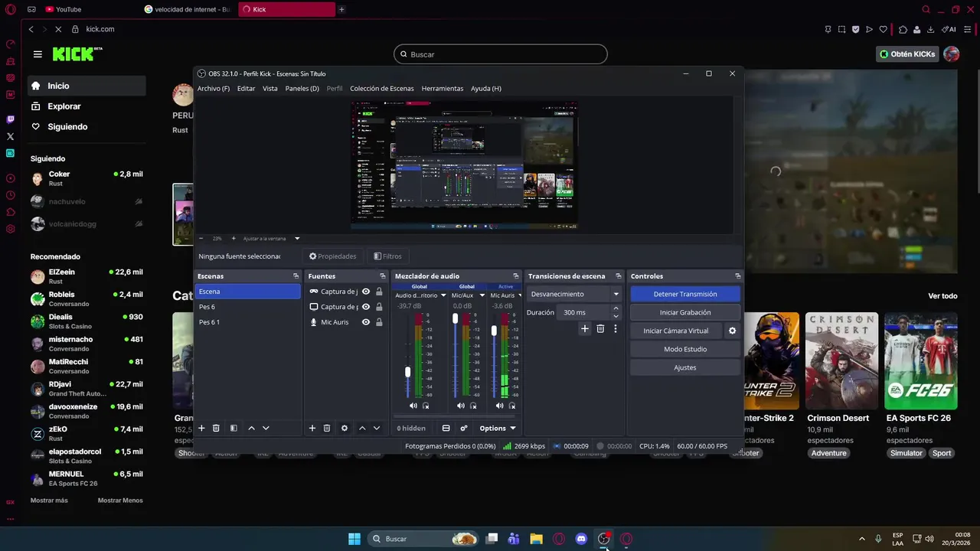This screenshot has width=980, height=551.
Task: Adjust Mic Auris volume fader
Action: coord(494,331)
